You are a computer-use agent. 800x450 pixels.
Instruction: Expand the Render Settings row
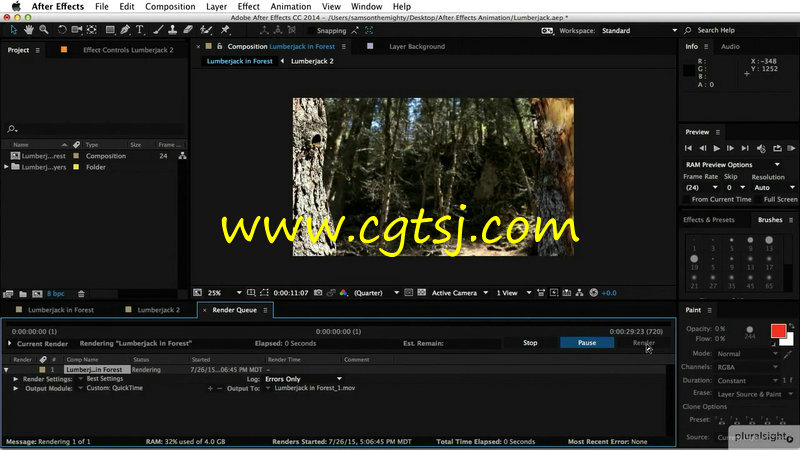point(16,379)
